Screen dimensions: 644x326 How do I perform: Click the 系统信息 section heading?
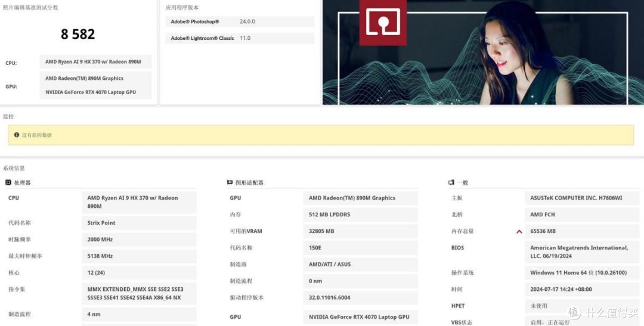tap(14, 168)
